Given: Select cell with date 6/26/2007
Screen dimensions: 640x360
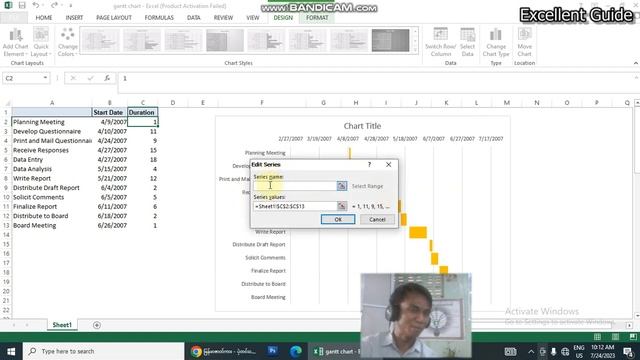Looking at the screenshot, I should [x=109, y=225].
